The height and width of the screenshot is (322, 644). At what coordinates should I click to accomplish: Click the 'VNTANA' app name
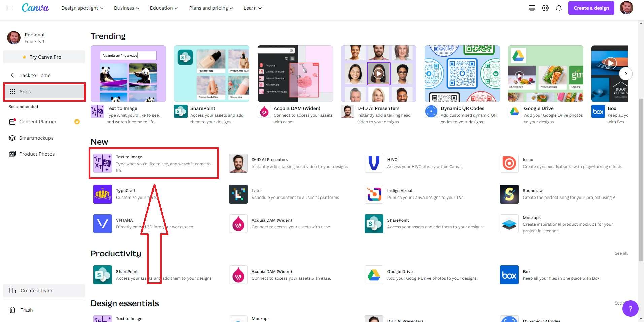tap(125, 220)
